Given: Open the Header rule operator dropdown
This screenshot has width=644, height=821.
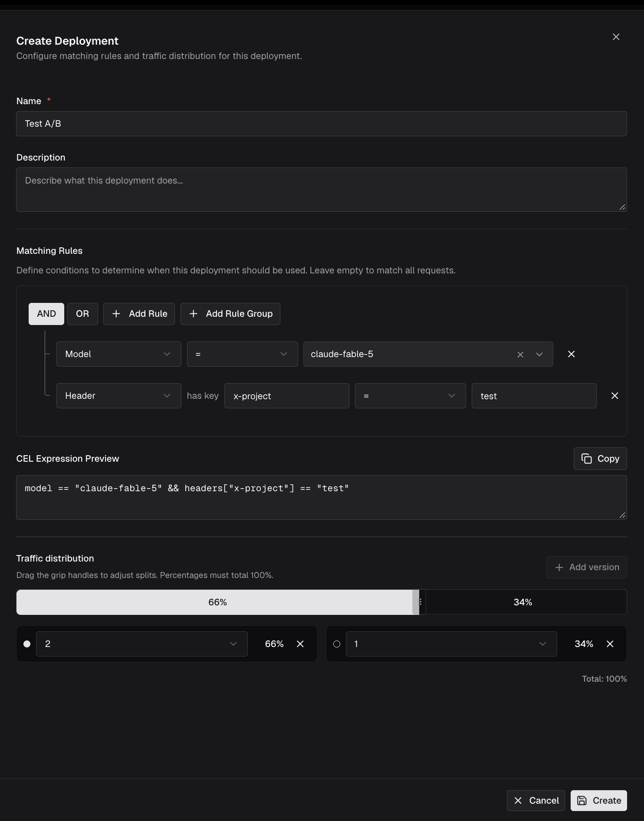Looking at the screenshot, I should click(x=411, y=396).
